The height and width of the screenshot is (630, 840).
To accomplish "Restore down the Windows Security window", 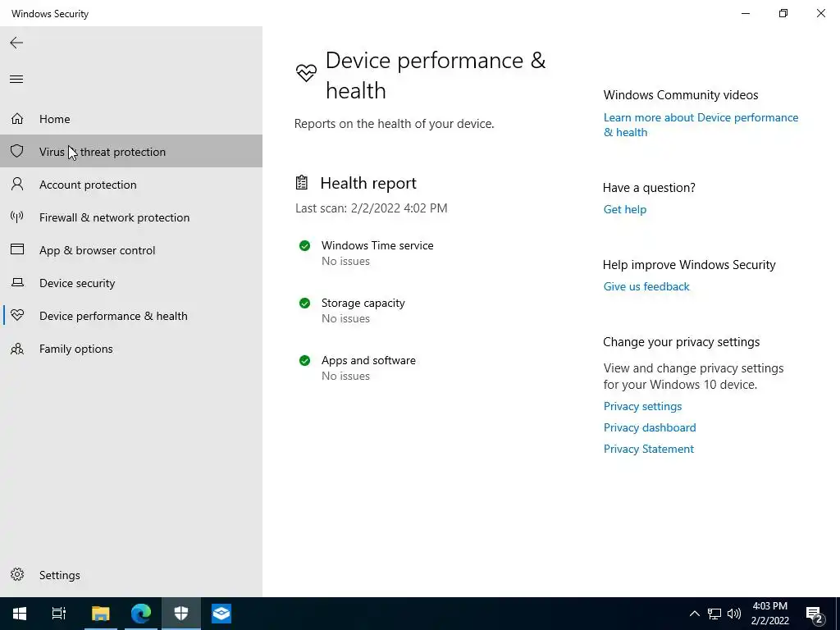I will (x=783, y=13).
